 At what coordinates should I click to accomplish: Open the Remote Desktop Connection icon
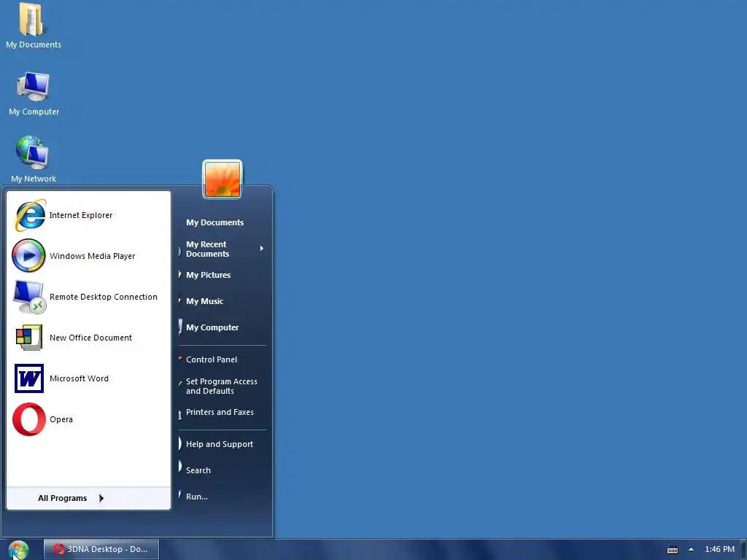(x=29, y=297)
